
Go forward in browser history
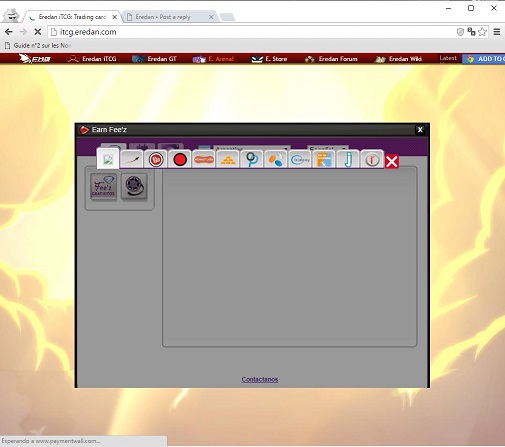[x=23, y=32]
